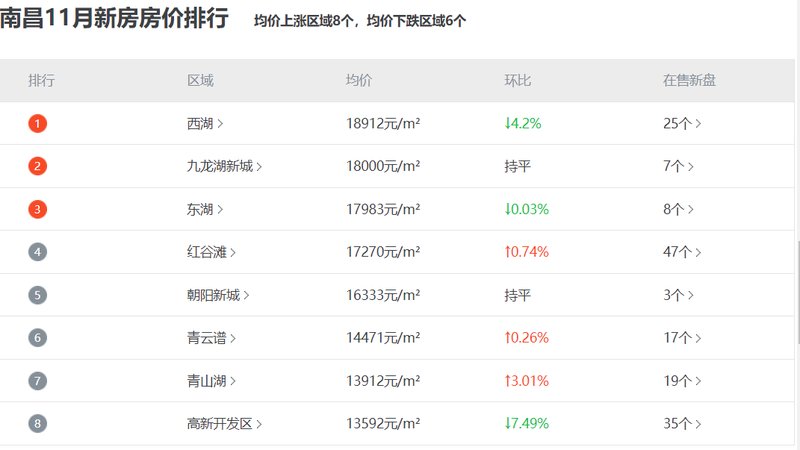
Task: Click the ↑0.26% change value
Action: [527, 338]
